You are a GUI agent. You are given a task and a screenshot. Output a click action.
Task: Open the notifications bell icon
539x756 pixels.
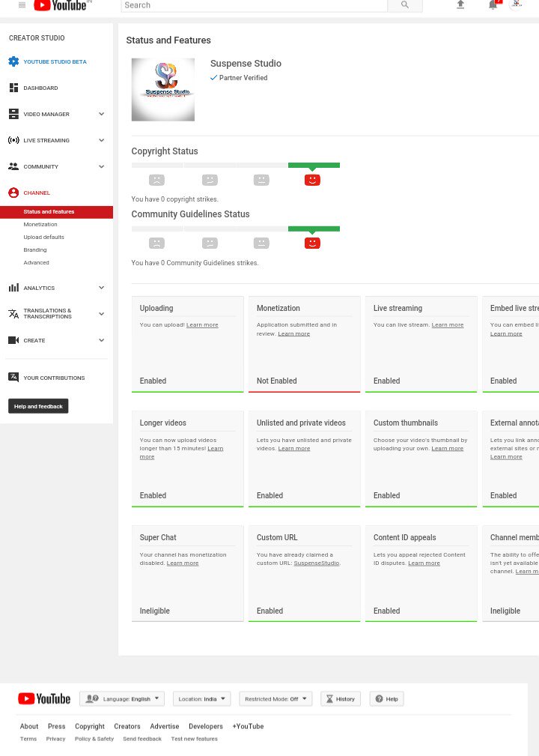click(x=493, y=4)
